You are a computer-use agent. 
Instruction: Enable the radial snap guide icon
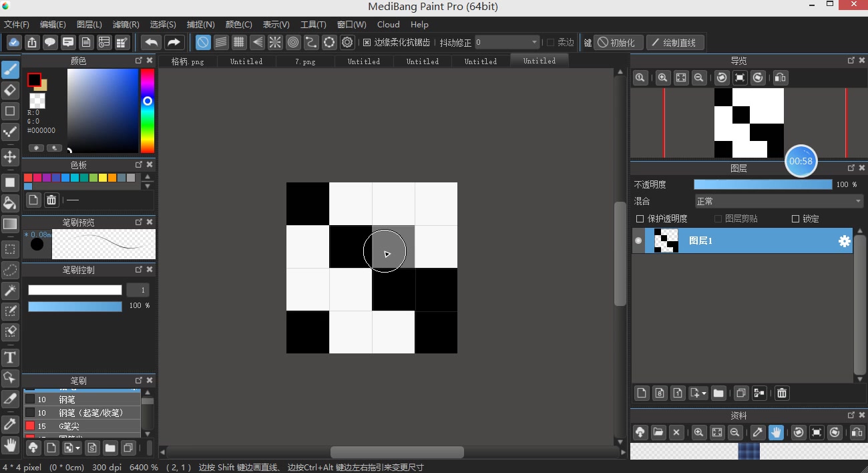pyautogui.click(x=275, y=43)
